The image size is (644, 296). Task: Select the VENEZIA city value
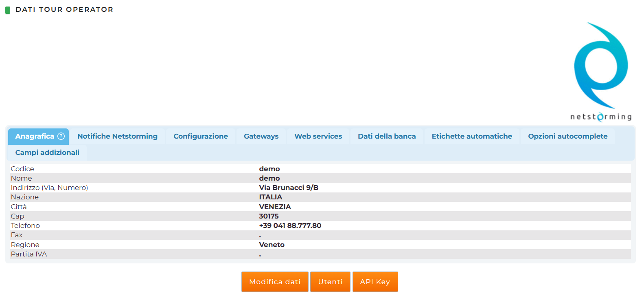click(x=275, y=207)
